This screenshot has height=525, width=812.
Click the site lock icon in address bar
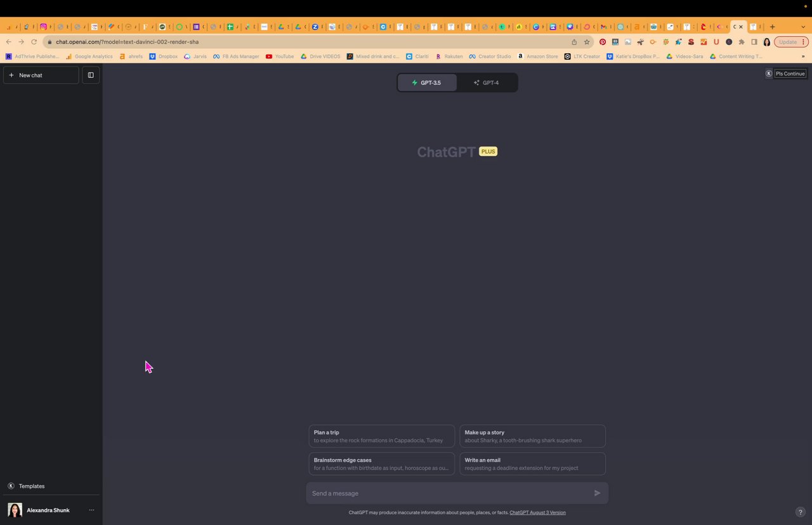[x=50, y=42]
